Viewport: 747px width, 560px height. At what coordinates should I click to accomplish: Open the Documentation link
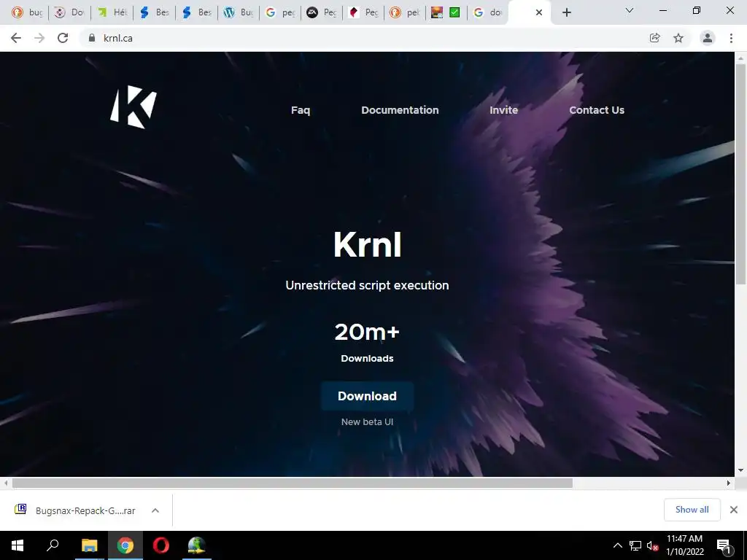pos(400,110)
